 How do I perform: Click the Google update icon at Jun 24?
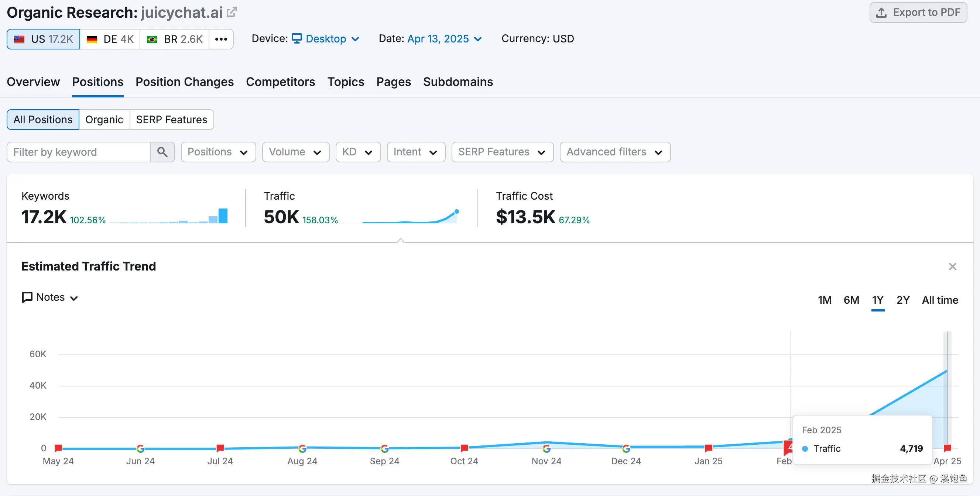[140, 448]
